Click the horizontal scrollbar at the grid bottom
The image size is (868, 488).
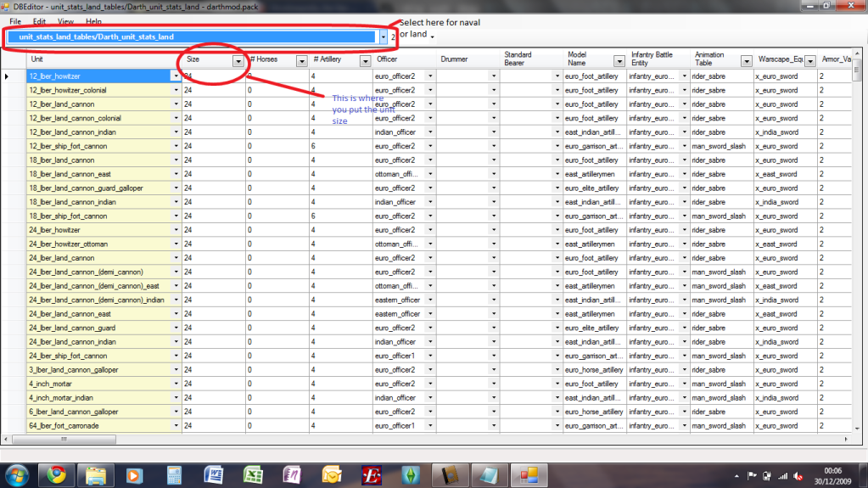pos(424,439)
